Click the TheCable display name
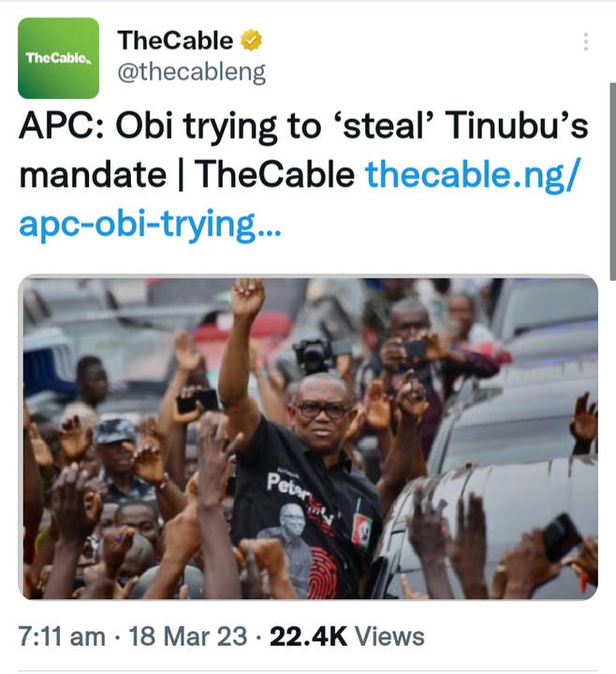The width and height of the screenshot is (616, 674). pyautogui.click(x=175, y=40)
